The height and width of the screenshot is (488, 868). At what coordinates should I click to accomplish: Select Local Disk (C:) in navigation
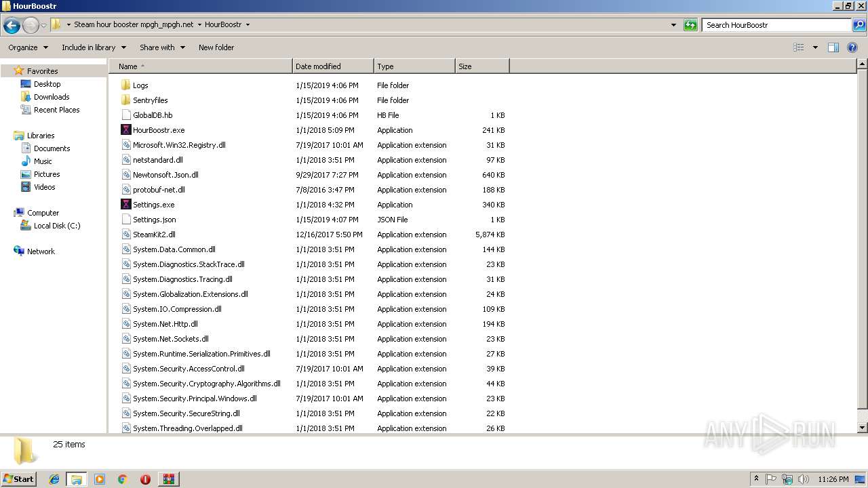pos(57,226)
